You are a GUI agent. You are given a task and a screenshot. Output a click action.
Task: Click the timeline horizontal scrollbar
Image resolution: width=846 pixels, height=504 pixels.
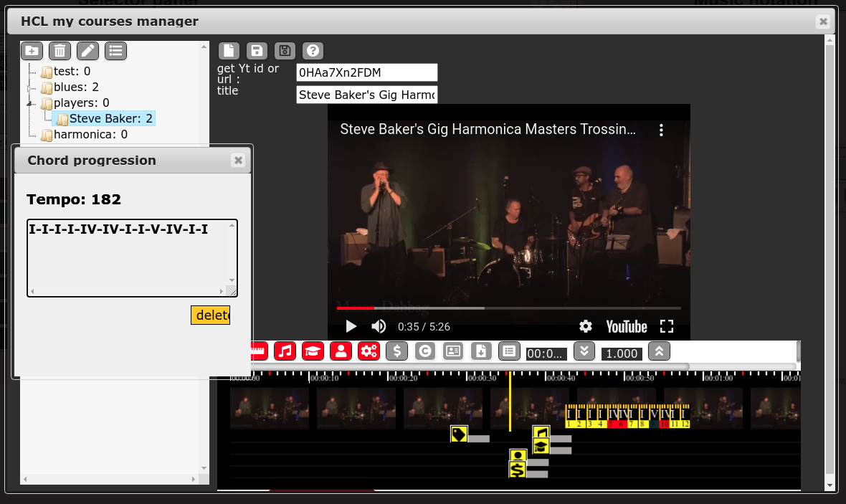[470, 366]
